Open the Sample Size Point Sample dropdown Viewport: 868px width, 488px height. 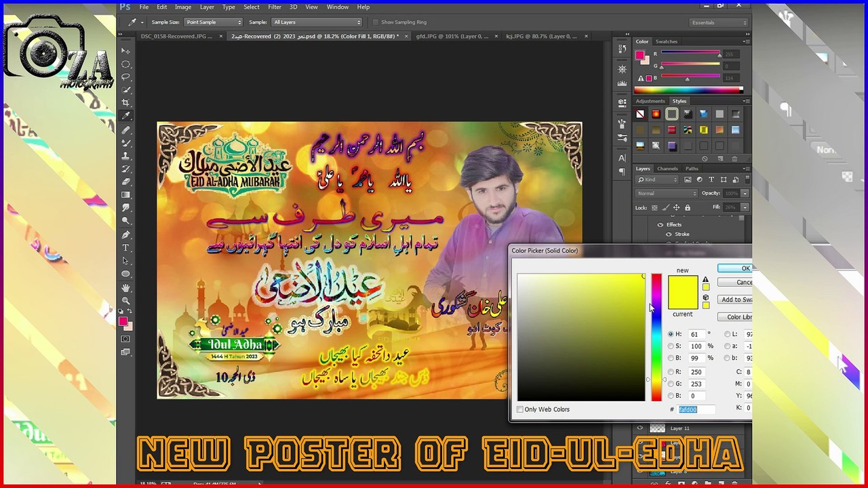coord(212,22)
